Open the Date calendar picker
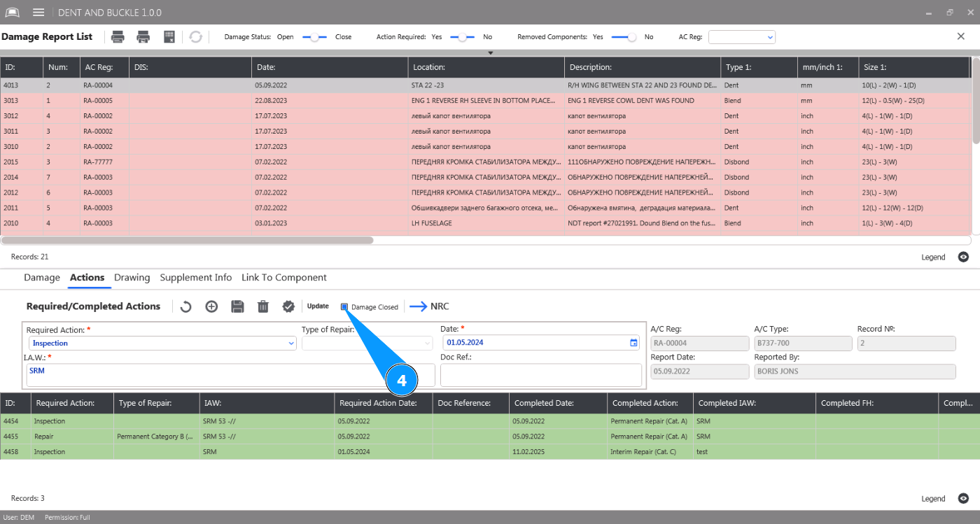Screen dimensions: 980x524 point(633,343)
